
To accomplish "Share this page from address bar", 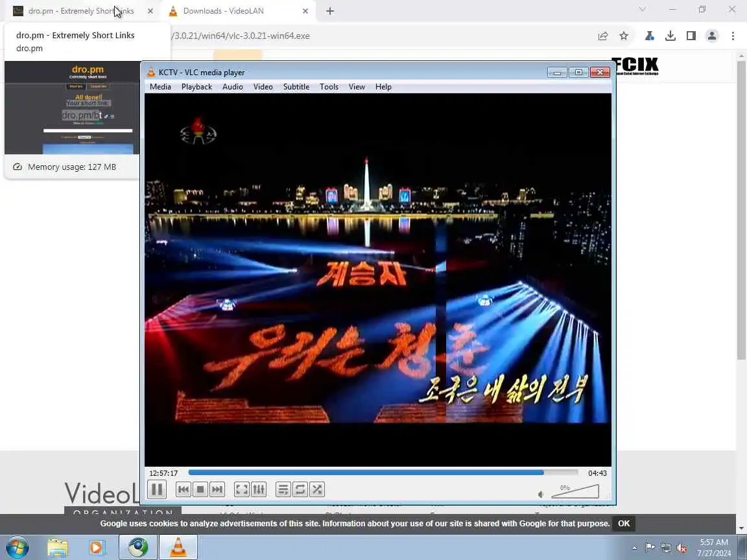I will click(x=603, y=36).
